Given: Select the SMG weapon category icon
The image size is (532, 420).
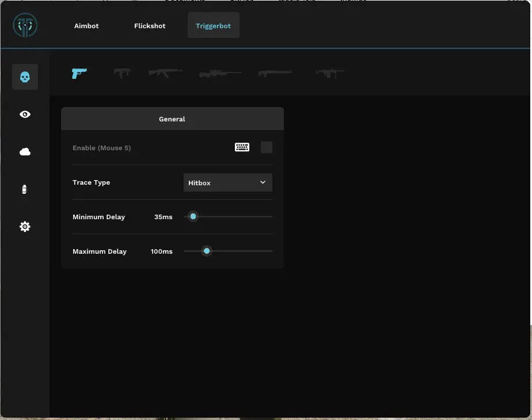Looking at the screenshot, I should (x=122, y=73).
